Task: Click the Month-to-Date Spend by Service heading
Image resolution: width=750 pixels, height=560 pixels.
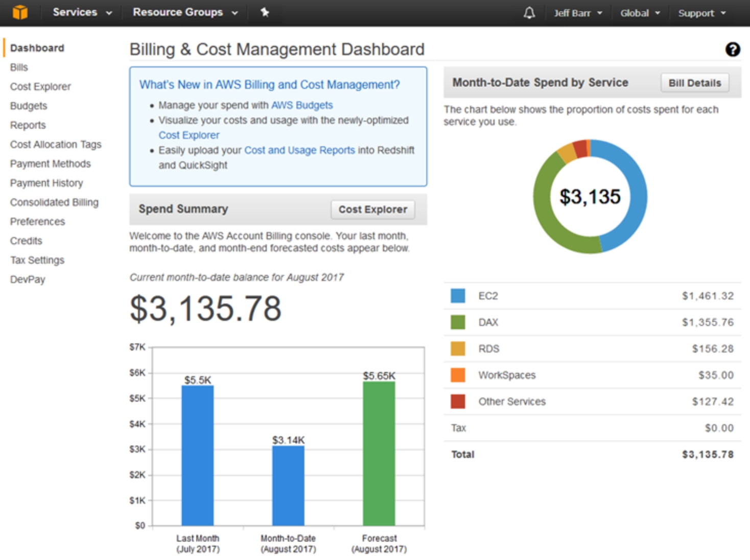Action: [x=541, y=83]
